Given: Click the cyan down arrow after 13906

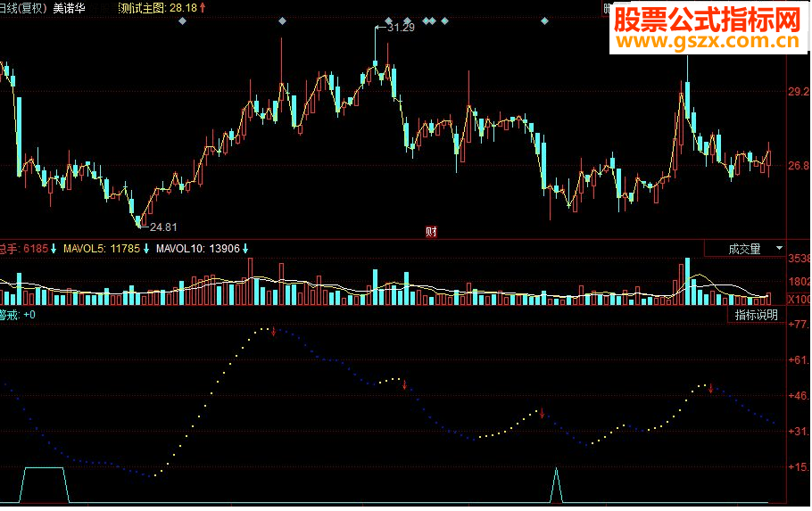Looking at the screenshot, I should (x=245, y=249).
